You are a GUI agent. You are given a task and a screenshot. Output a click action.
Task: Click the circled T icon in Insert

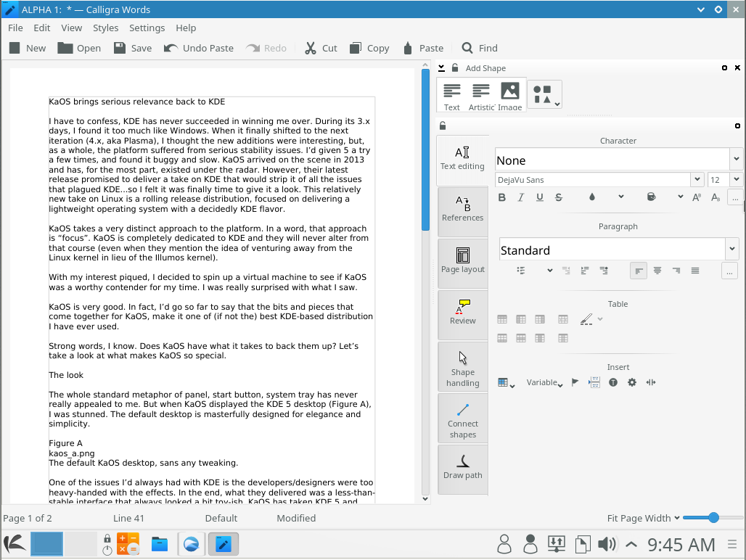(612, 382)
